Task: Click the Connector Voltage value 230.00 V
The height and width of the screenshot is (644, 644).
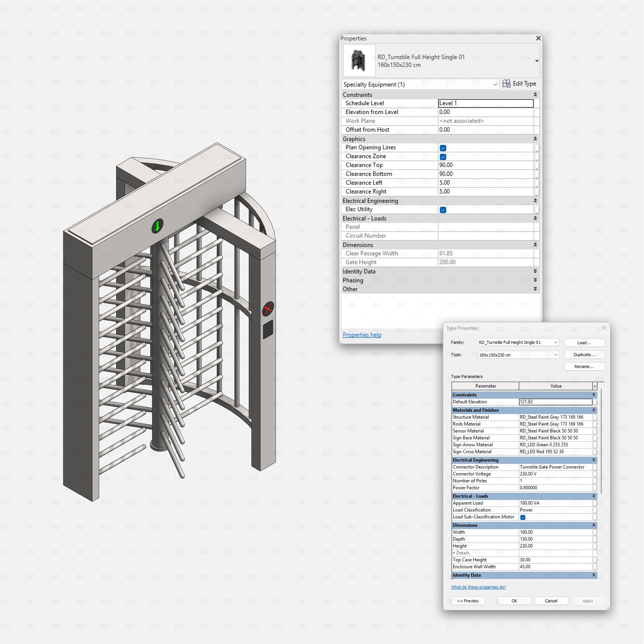Action: 555,474
